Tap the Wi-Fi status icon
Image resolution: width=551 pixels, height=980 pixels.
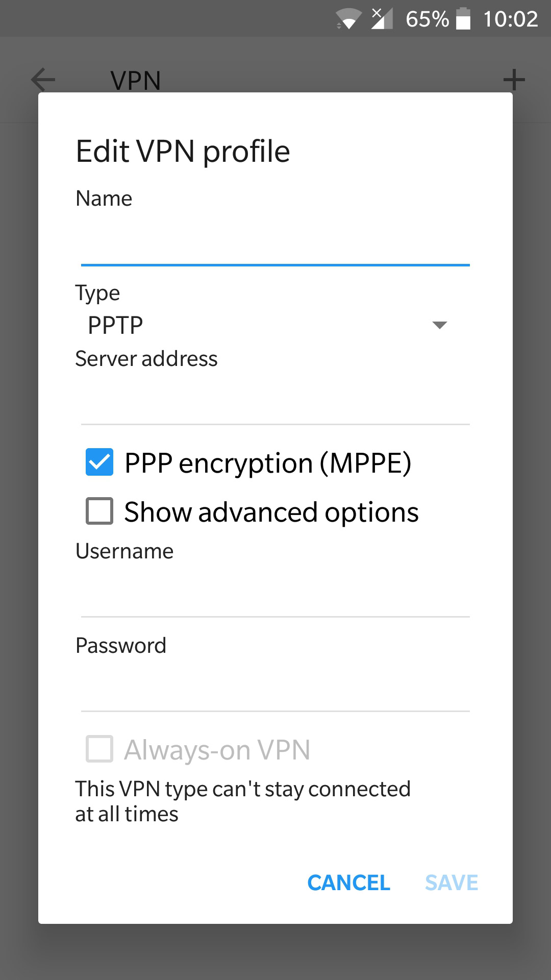click(x=348, y=19)
